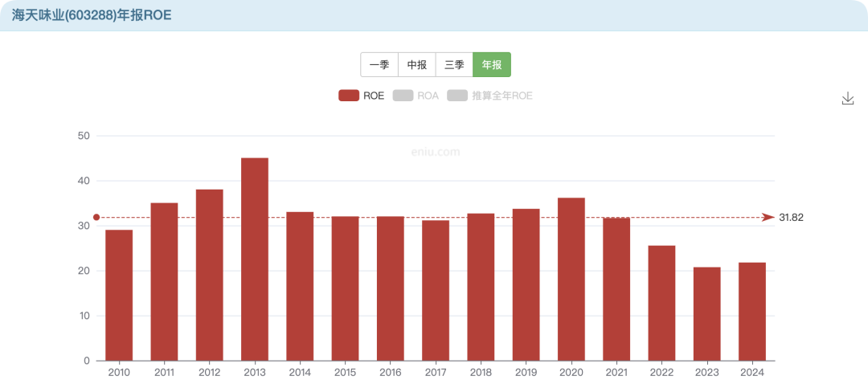
Task: Click the 2020 ROE bar
Action: (571, 279)
